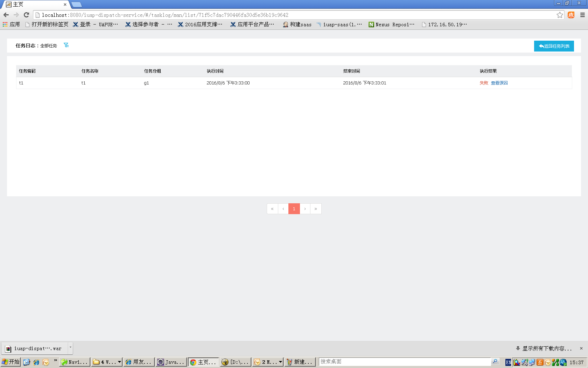Open the Chrome menu hamburger icon

[582, 15]
